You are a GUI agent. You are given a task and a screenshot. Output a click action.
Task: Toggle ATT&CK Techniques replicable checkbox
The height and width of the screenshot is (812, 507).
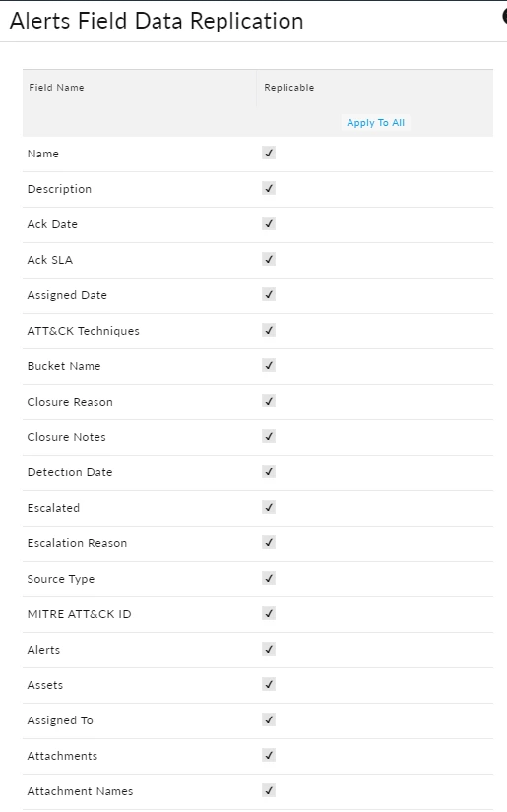click(269, 330)
